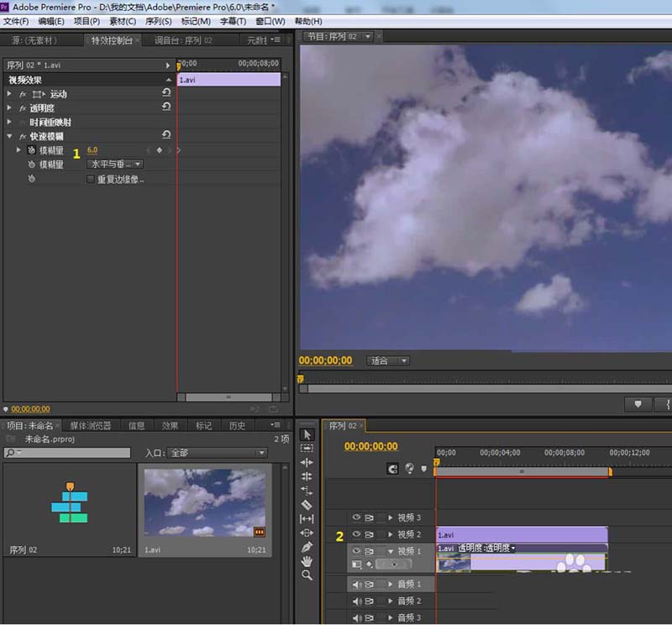Select 1.avi clip thumbnail in project
672x625 pixels.
pyautogui.click(x=205, y=502)
